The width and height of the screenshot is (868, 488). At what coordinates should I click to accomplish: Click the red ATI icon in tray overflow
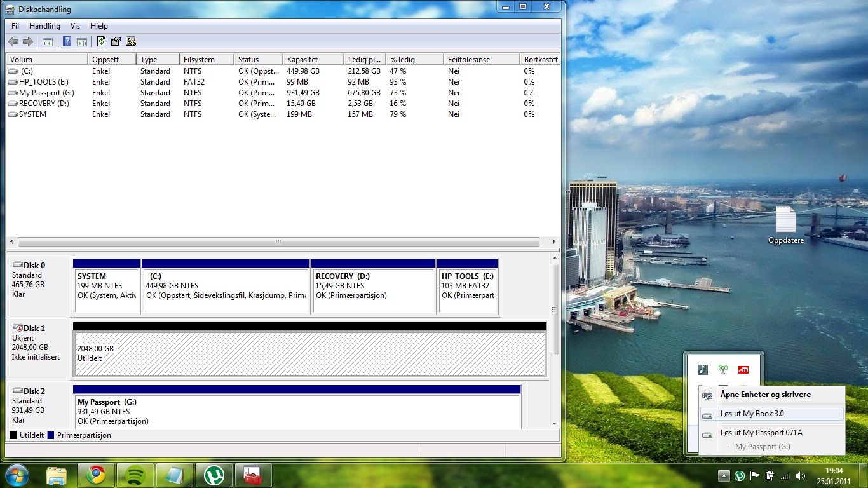click(743, 369)
